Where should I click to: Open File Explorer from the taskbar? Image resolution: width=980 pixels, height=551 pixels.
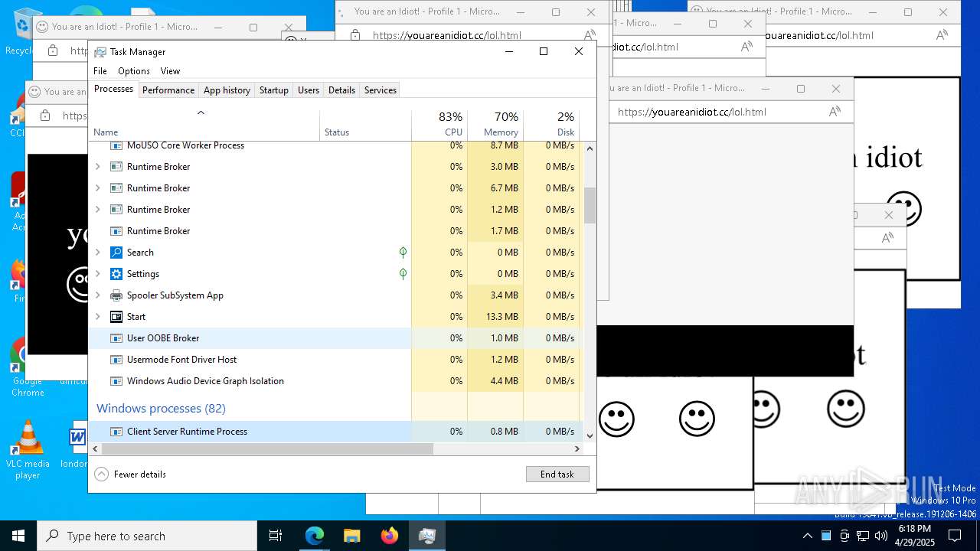click(x=352, y=536)
